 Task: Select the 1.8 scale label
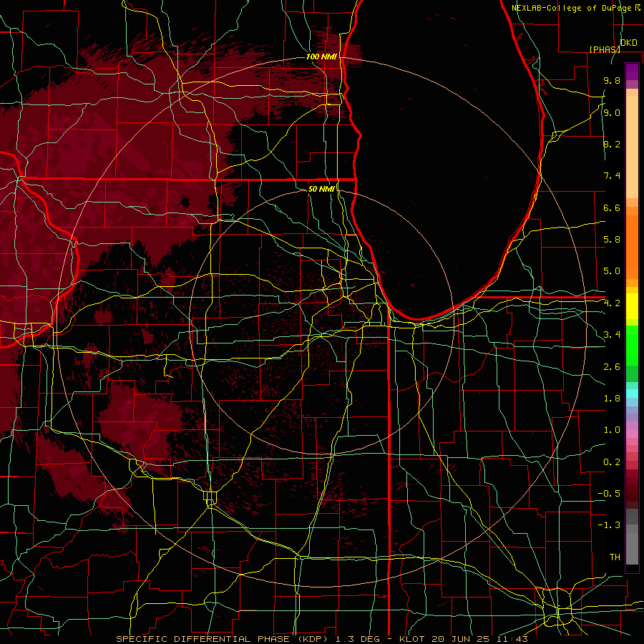(x=612, y=399)
